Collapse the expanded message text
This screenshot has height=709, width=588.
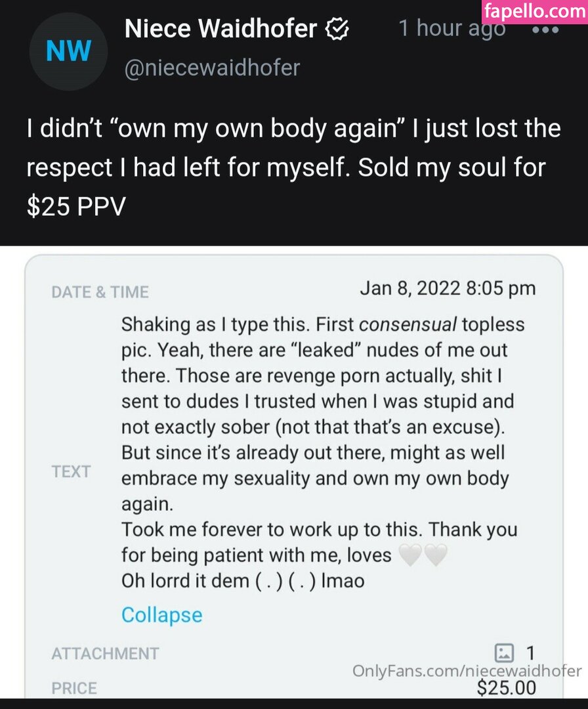161,615
